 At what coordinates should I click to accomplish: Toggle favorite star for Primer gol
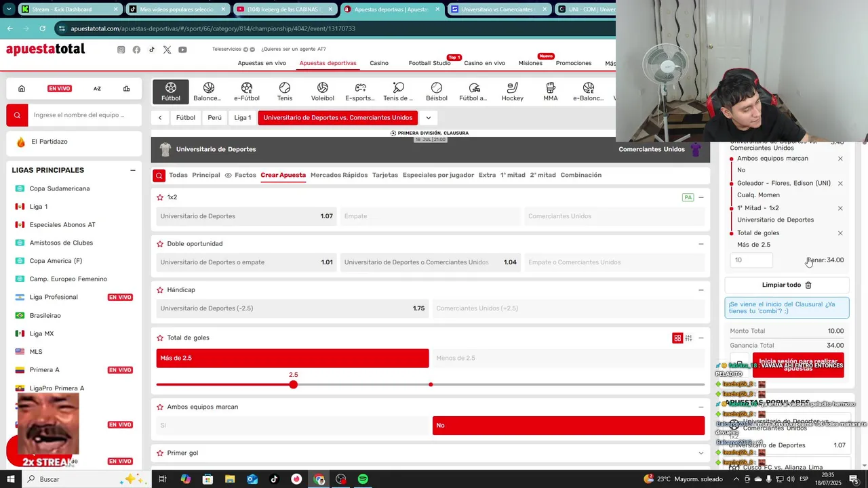coord(160,453)
